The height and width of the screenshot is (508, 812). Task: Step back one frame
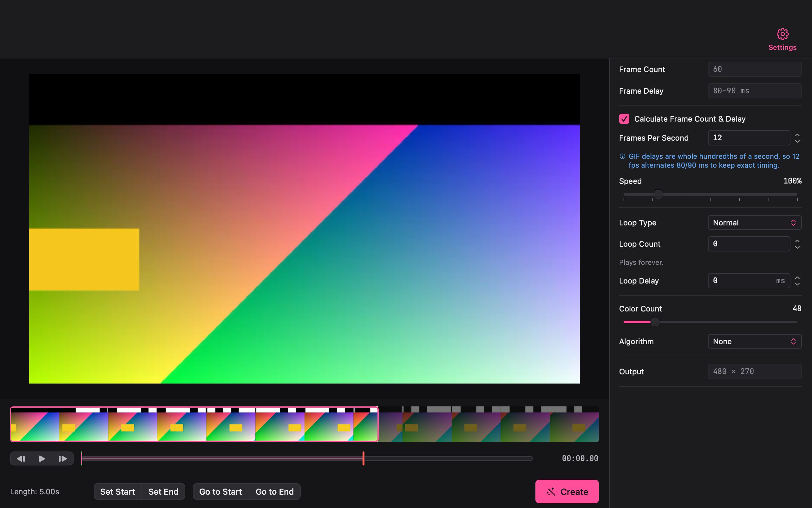(21, 458)
